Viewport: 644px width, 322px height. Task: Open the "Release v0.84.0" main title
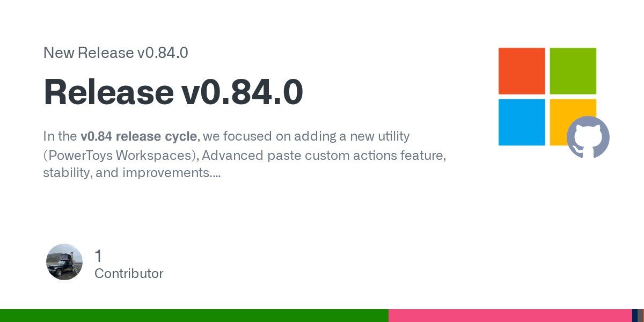coord(173,92)
